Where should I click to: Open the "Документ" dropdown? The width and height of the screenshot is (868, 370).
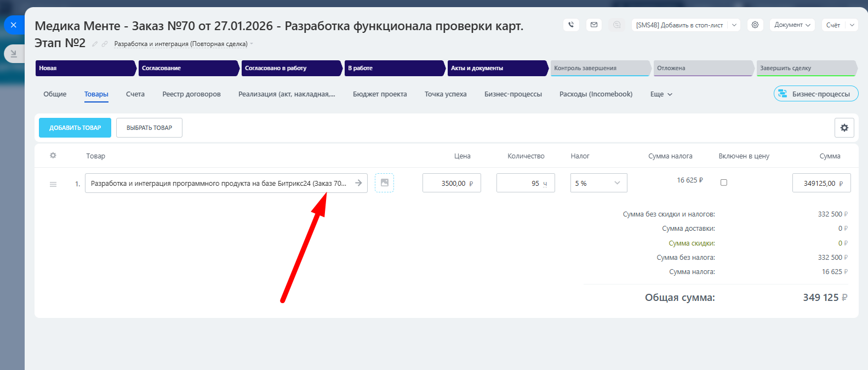pyautogui.click(x=792, y=25)
